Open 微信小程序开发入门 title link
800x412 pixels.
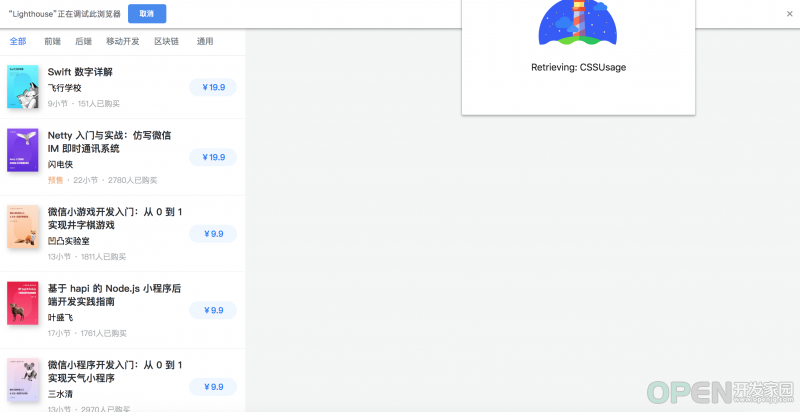(x=115, y=371)
